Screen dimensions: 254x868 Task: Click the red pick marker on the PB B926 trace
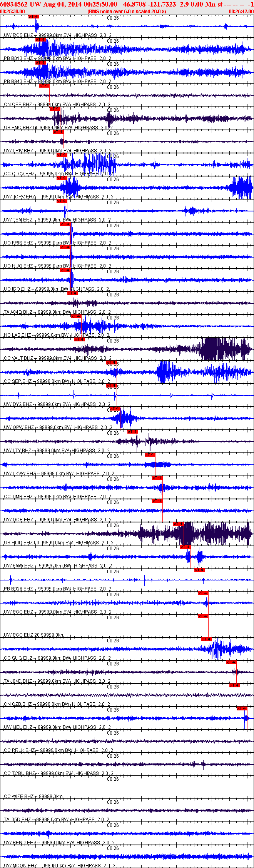tap(200, 570)
